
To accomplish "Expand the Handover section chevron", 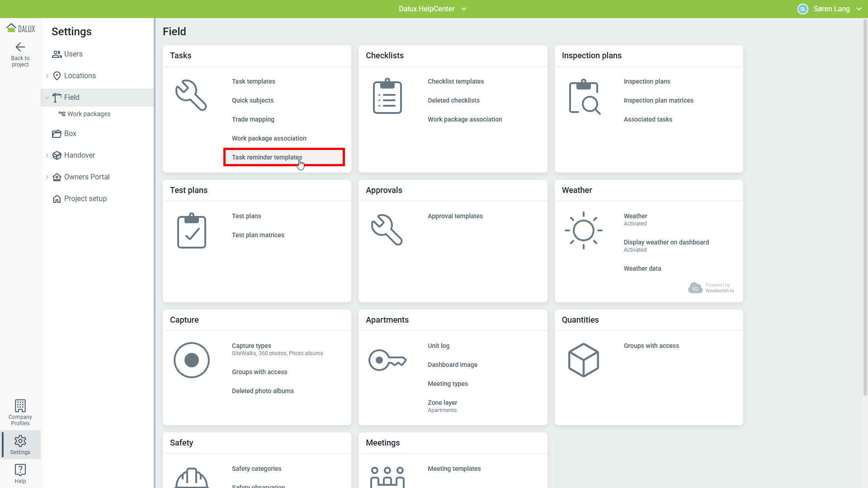I will (47, 155).
